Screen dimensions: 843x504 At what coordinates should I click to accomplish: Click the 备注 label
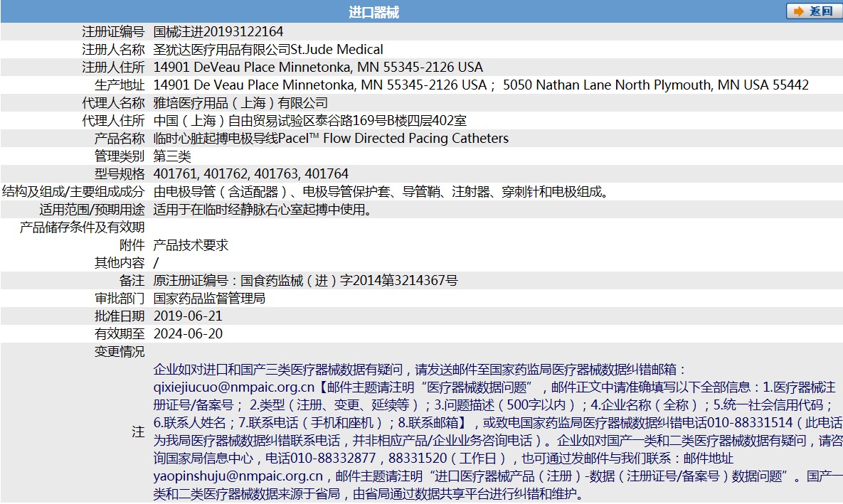pos(132,280)
